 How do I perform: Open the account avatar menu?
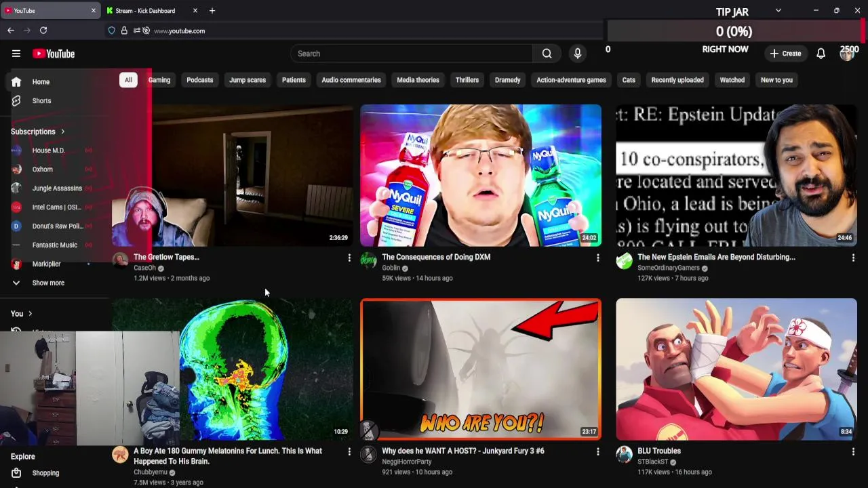[x=846, y=55]
